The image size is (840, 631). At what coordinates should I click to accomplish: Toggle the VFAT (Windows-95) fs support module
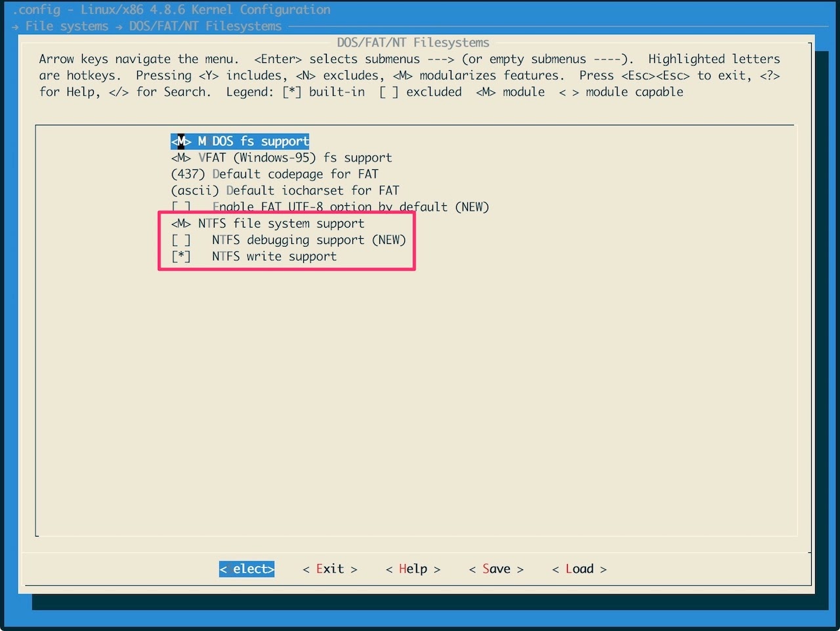tap(282, 157)
